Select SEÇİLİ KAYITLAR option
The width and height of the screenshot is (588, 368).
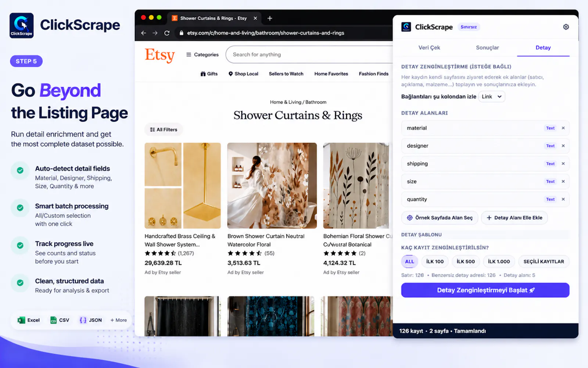tap(544, 261)
